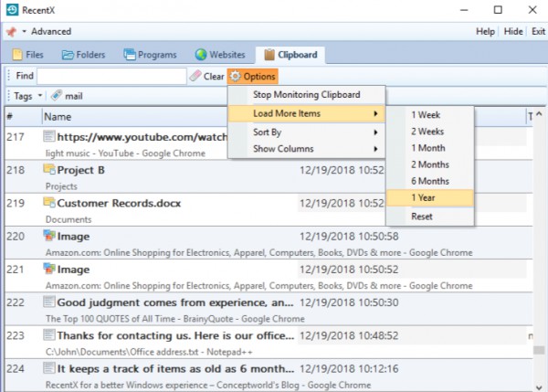This screenshot has width=548, height=392.
Task: Select the 1 Year option
Action: (x=430, y=197)
